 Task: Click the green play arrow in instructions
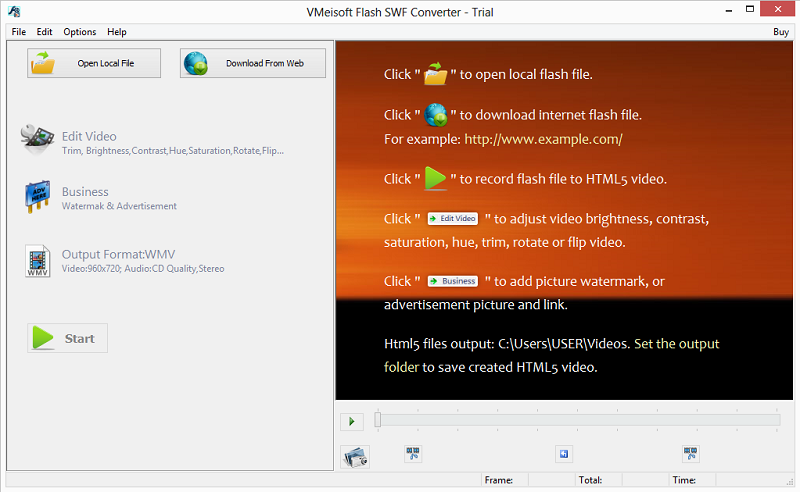(x=435, y=179)
